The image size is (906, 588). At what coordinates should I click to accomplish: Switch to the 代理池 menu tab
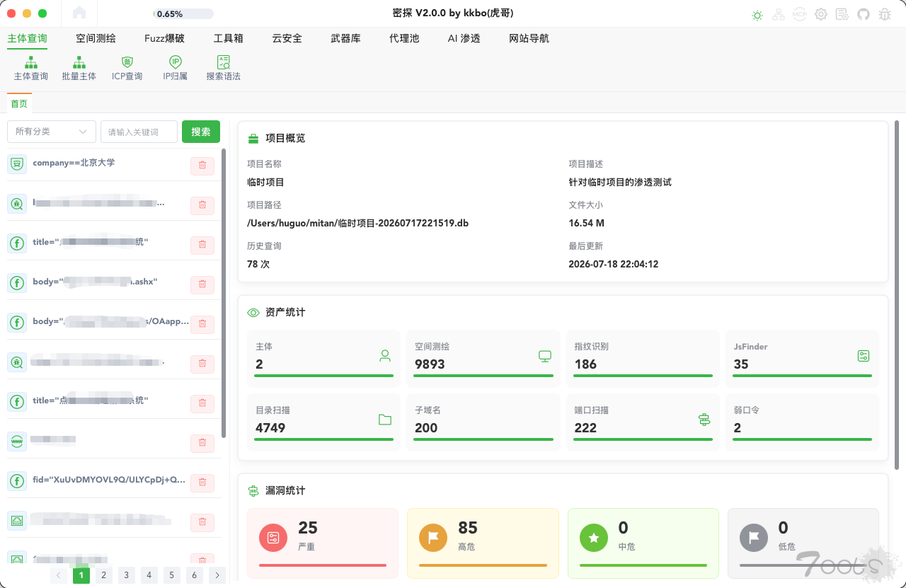(x=404, y=38)
